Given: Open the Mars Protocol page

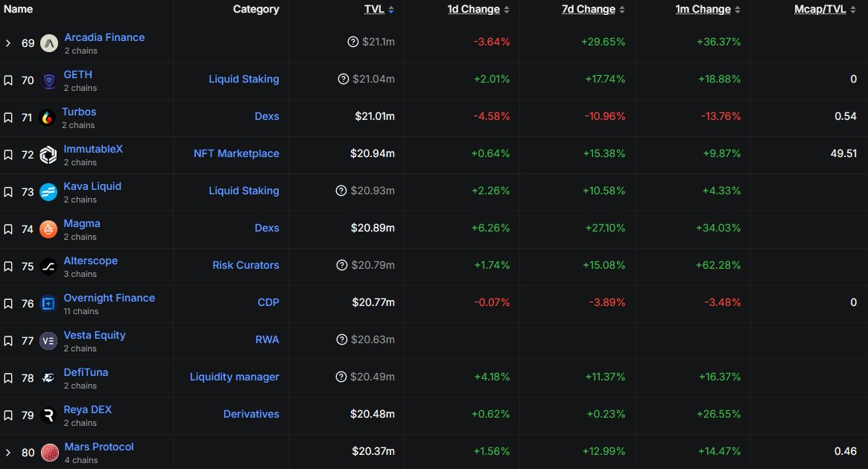Looking at the screenshot, I should 99,447.
